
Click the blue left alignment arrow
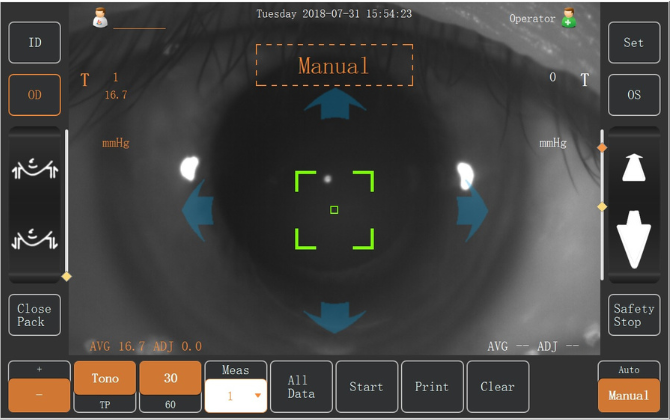click(x=198, y=210)
